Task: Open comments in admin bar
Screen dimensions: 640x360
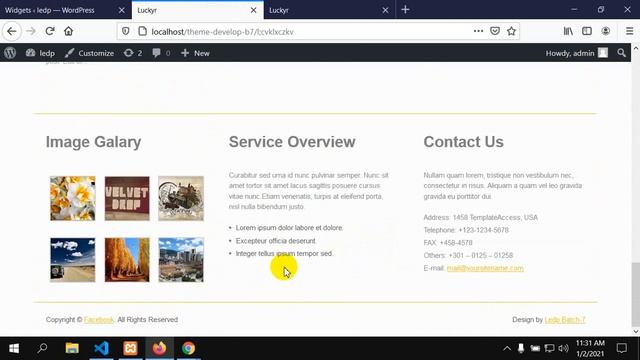Action: (x=161, y=53)
